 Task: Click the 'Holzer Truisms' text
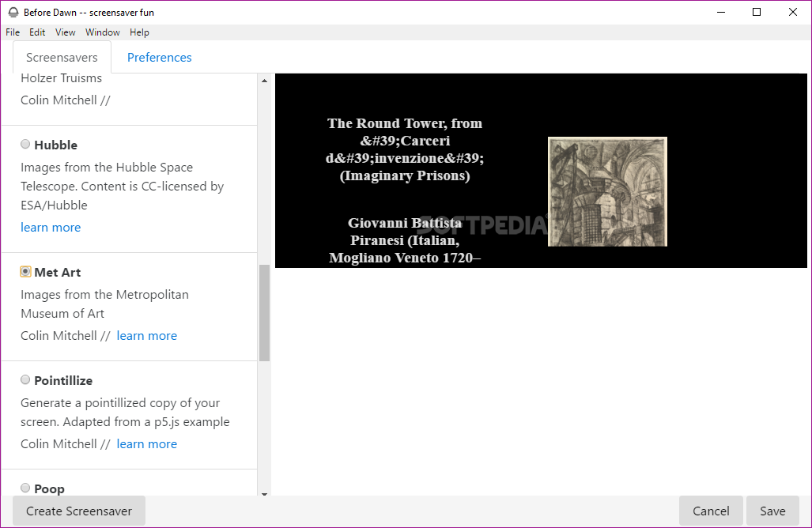click(61, 78)
